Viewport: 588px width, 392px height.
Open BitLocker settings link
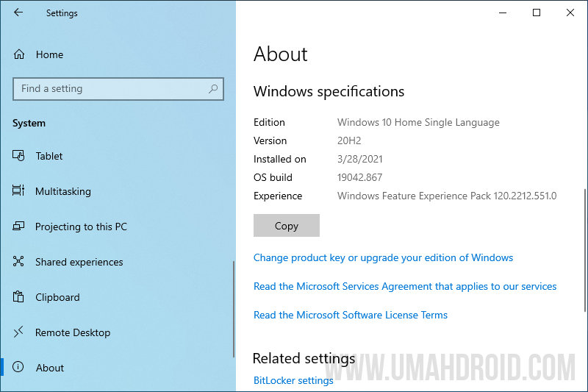pyautogui.click(x=293, y=380)
